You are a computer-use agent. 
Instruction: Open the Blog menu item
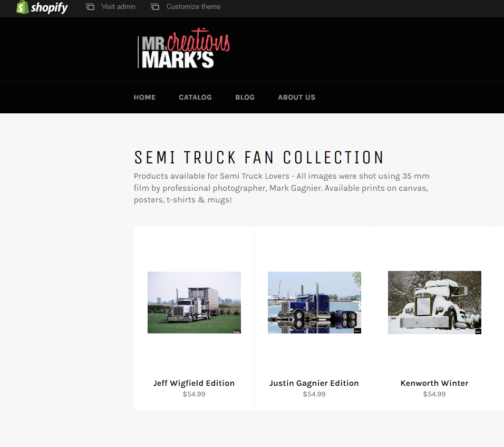(245, 98)
